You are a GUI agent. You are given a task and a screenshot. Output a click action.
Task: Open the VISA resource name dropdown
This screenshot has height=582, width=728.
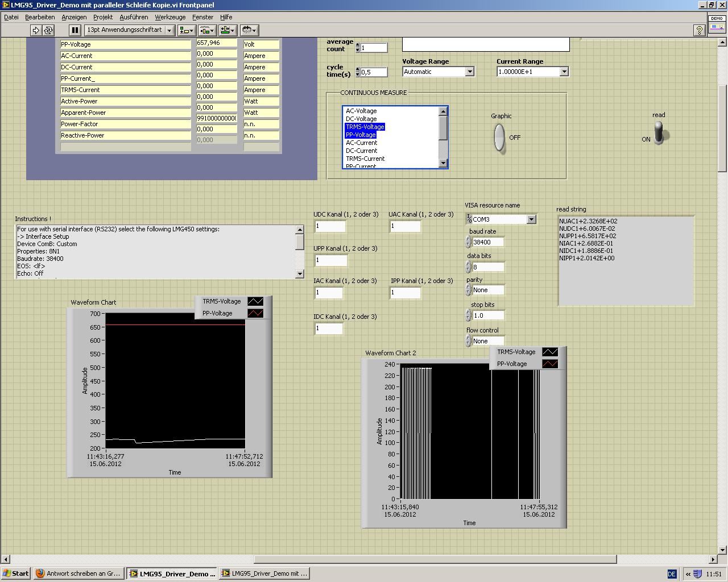click(x=531, y=219)
